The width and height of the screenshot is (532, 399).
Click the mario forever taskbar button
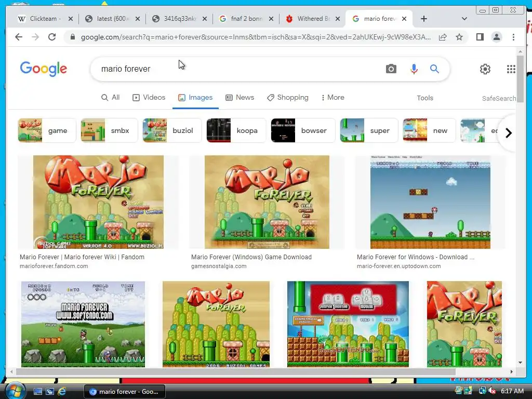tap(125, 392)
